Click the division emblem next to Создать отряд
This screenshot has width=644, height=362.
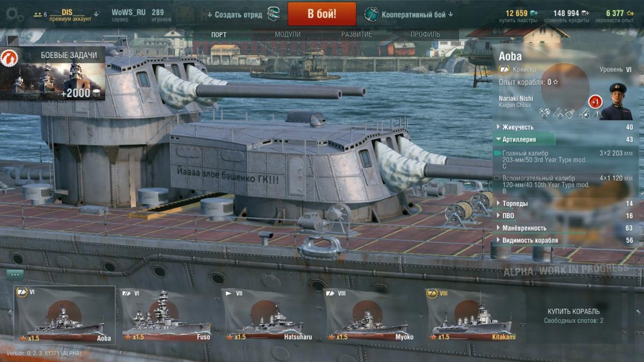tap(273, 14)
